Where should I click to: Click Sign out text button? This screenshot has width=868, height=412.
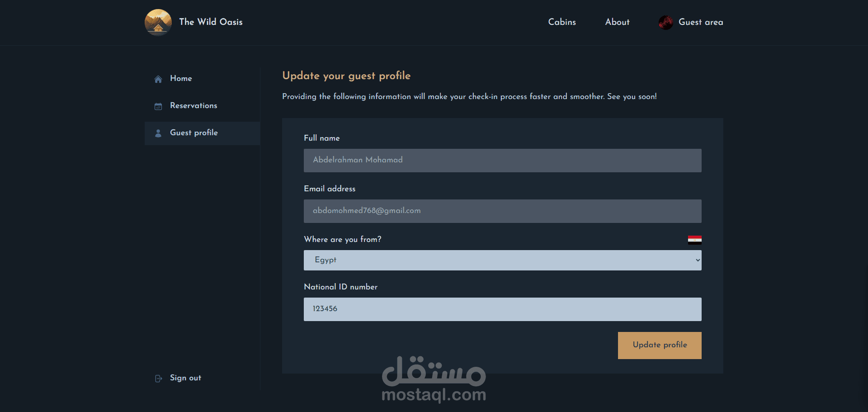point(185,378)
